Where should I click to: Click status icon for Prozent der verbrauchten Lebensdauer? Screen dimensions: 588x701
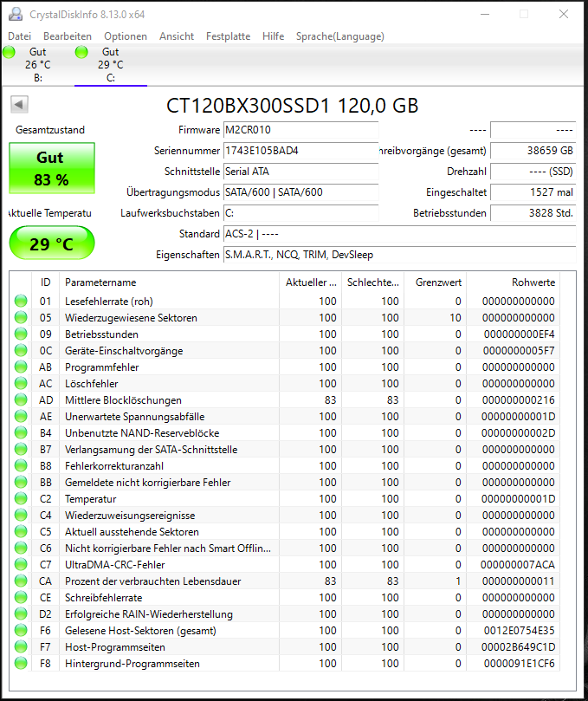[x=21, y=581]
